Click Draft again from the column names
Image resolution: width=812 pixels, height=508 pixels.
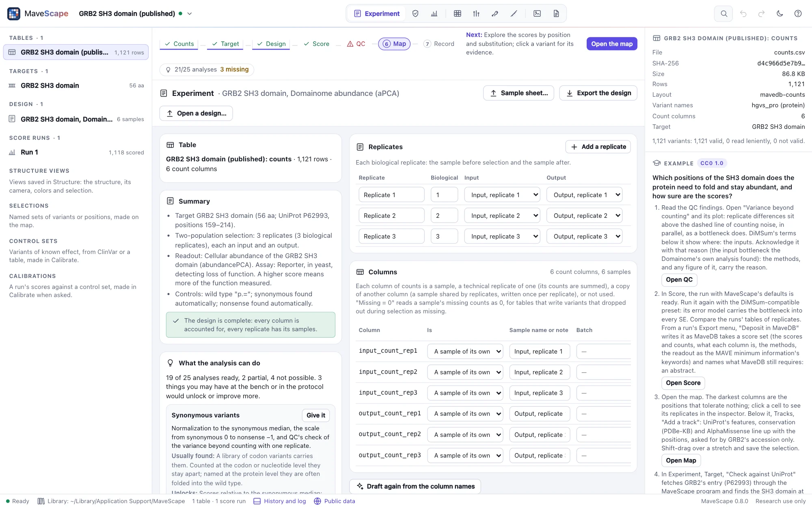pyautogui.click(x=415, y=486)
